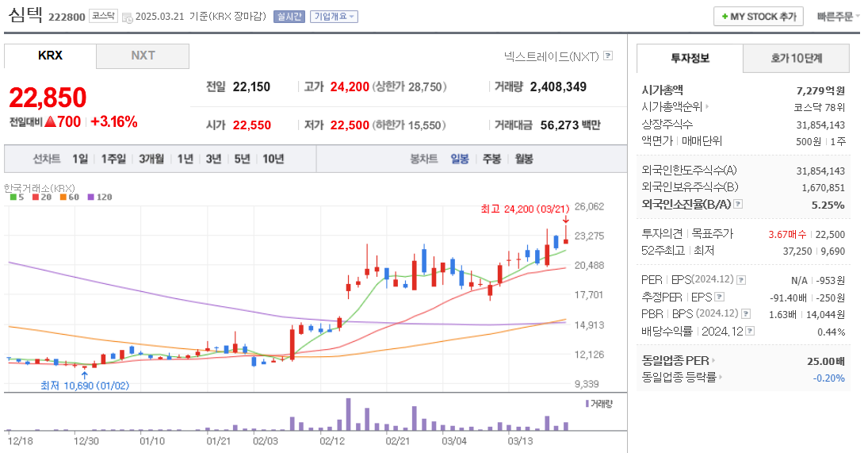Select the 월봉 candlestick chart
This screenshot has width=868, height=453.
pos(524,159)
